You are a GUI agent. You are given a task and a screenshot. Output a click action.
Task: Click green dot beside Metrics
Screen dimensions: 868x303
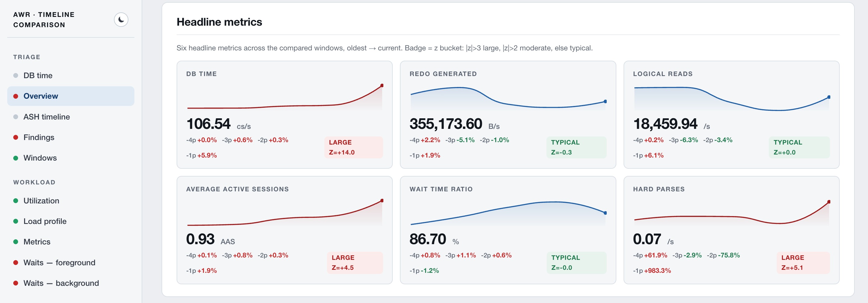(15, 242)
